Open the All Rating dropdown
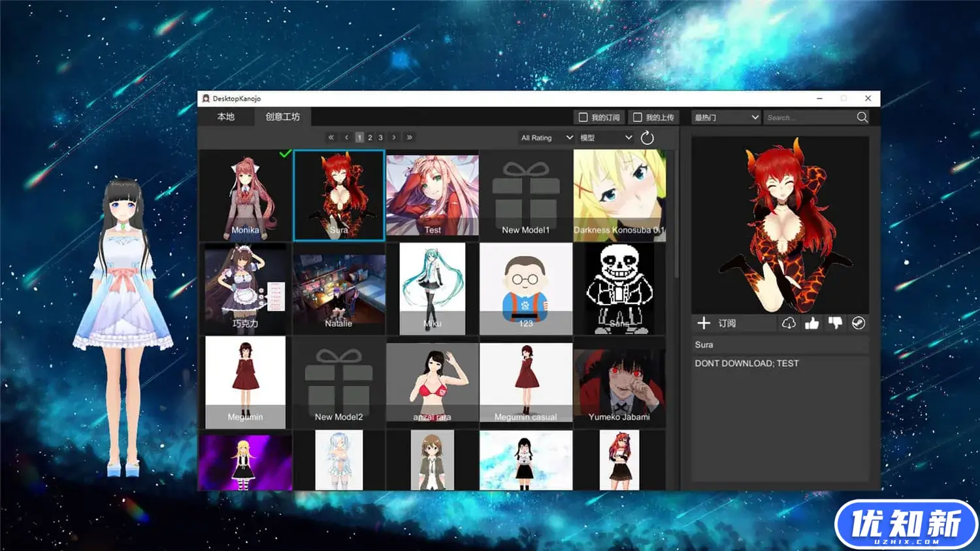 546,138
